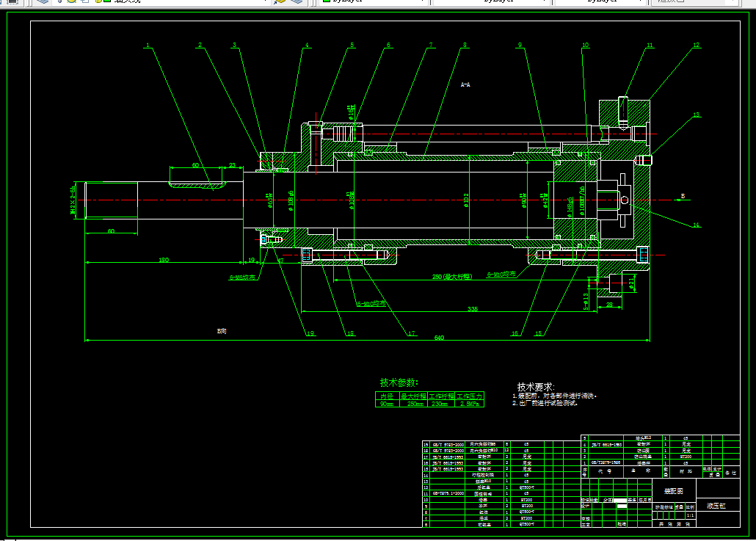Screen dimensions: 756x541
Task: Select part balloon number 3
Action: point(235,46)
